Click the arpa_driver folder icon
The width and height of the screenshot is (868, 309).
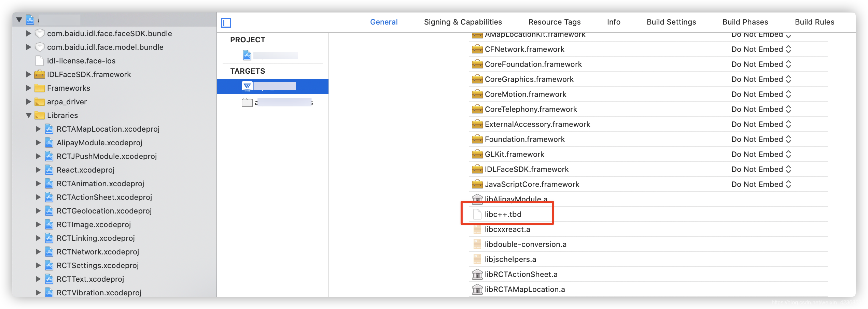(40, 102)
